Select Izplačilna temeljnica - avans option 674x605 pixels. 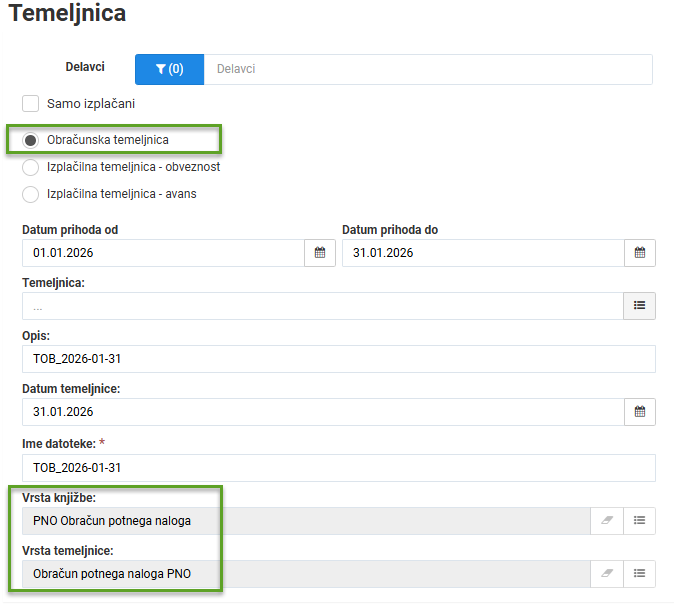coord(31,194)
